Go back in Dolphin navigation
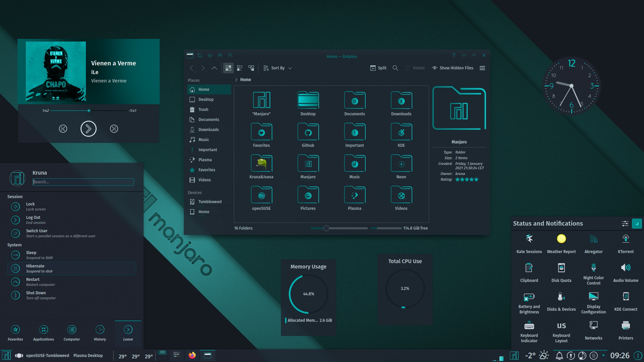 point(192,68)
